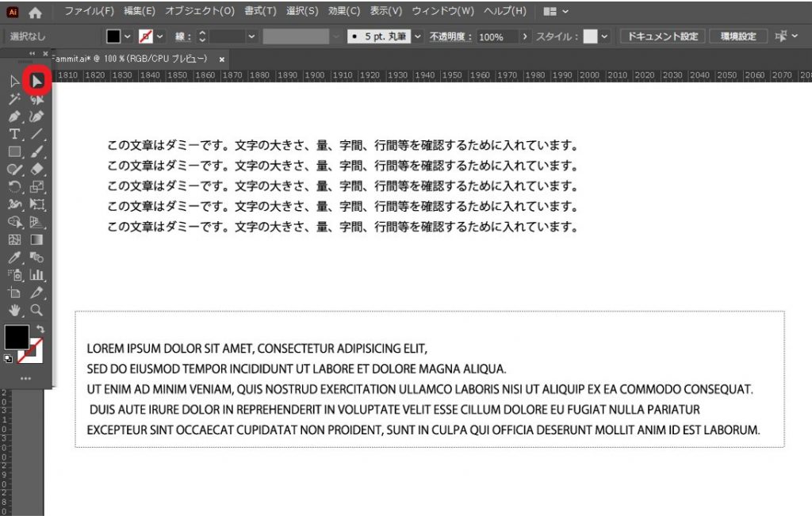
Task: Select the Selection tool (hollow arrow)
Action: [x=14, y=82]
